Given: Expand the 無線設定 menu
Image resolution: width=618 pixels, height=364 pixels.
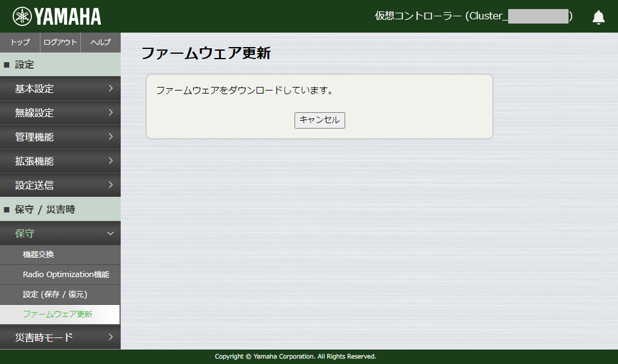Looking at the screenshot, I should pos(60,112).
